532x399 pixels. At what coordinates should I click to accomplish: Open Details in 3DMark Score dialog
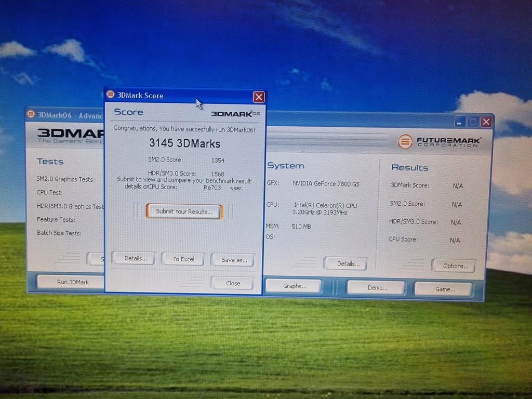[134, 258]
